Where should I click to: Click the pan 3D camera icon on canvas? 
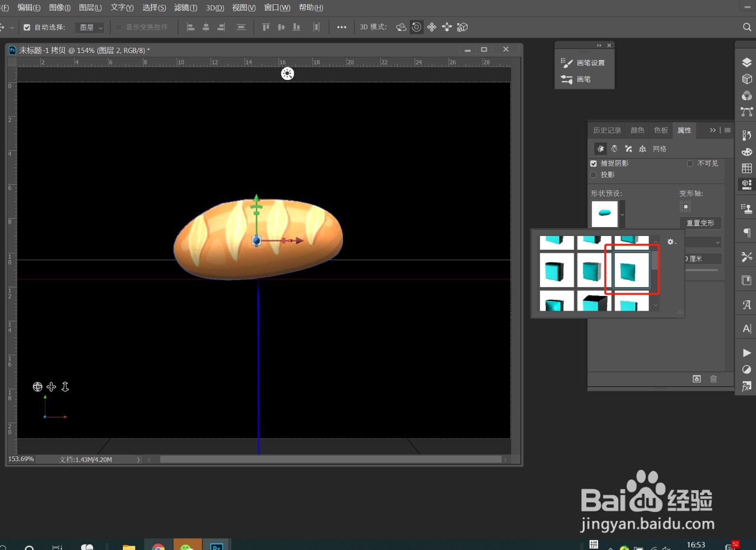pyautogui.click(x=52, y=387)
